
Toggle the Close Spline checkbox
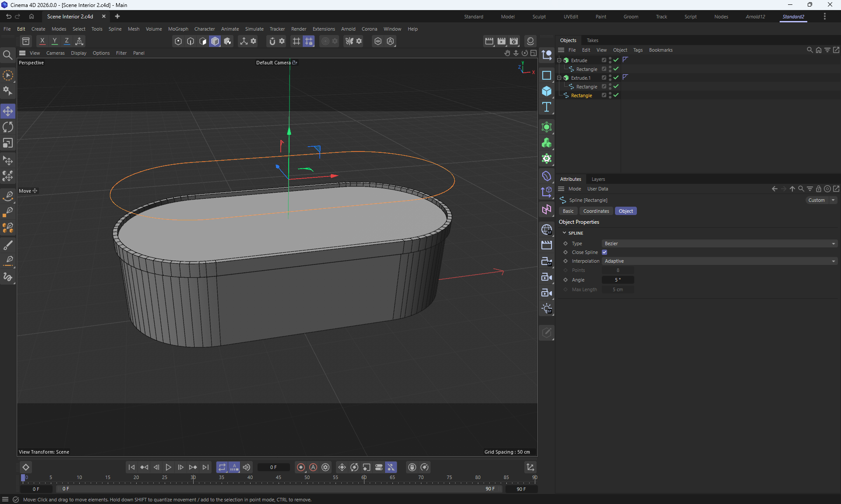click(x=604, y=252)
